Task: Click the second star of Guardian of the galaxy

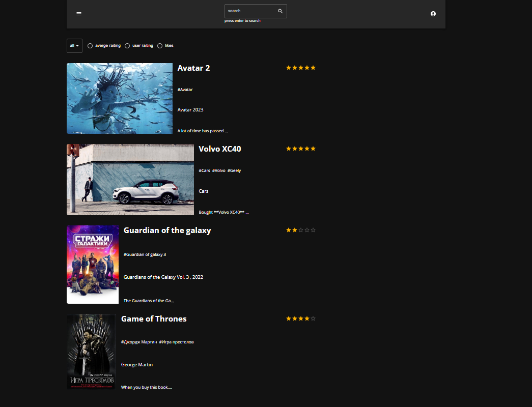Action: click(x=294, y=230)
